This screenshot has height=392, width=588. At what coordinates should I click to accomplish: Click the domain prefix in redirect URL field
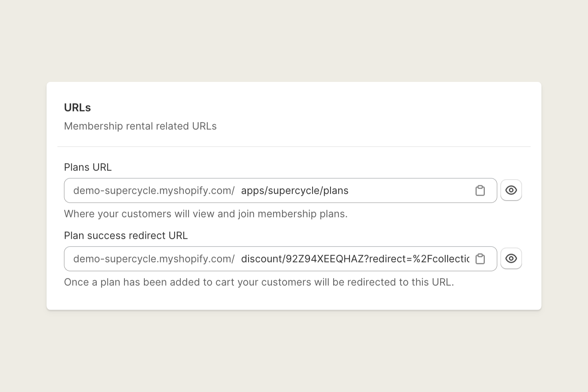154,259
